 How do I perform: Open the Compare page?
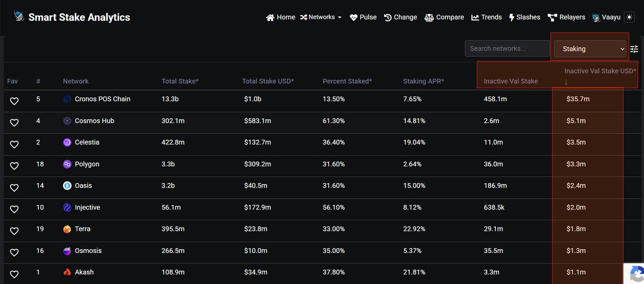coord(444,17)
